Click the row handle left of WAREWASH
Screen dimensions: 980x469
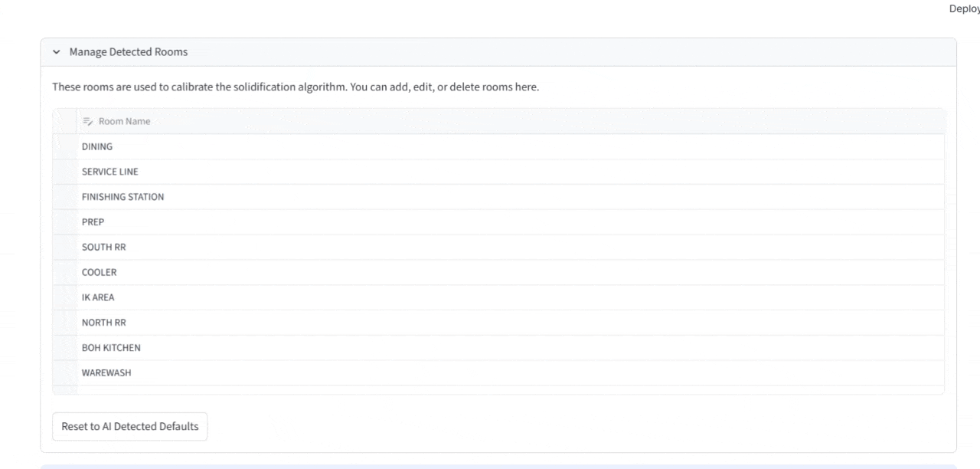(x=65, y=373)
